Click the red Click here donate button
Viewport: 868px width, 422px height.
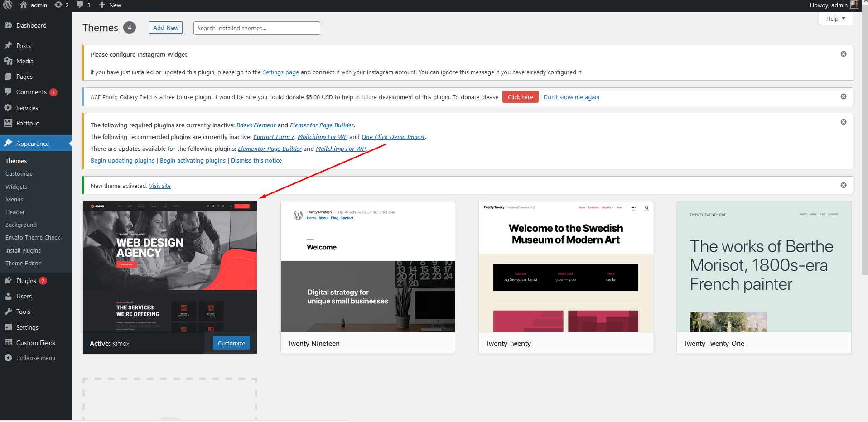click(520, 97)
